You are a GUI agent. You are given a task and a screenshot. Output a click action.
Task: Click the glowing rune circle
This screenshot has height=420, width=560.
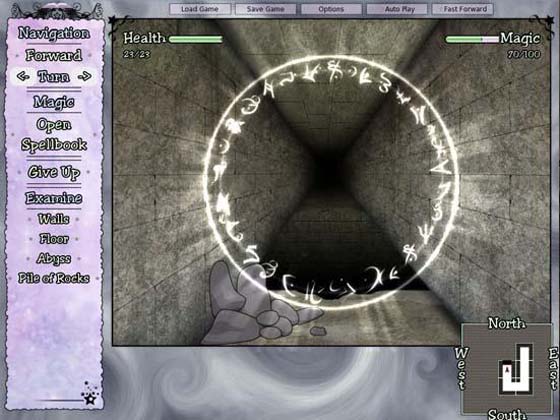pyautogui.click(x=331, y=183)
